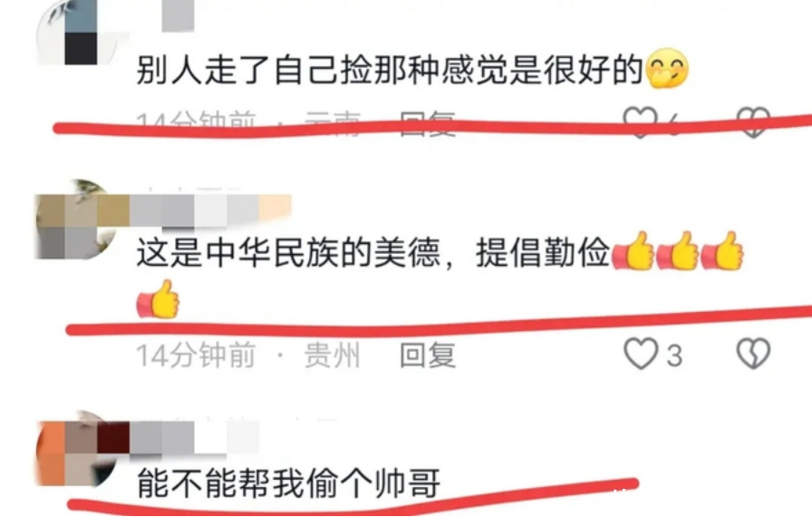Like the comment from 贵州 with 3 likes

pyautogui.click(x=641, y=354)
